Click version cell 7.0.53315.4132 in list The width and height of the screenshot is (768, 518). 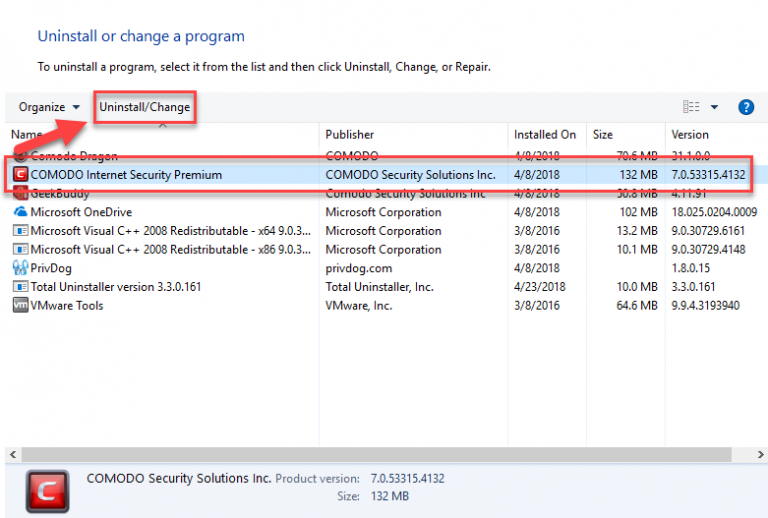point(708,175)
